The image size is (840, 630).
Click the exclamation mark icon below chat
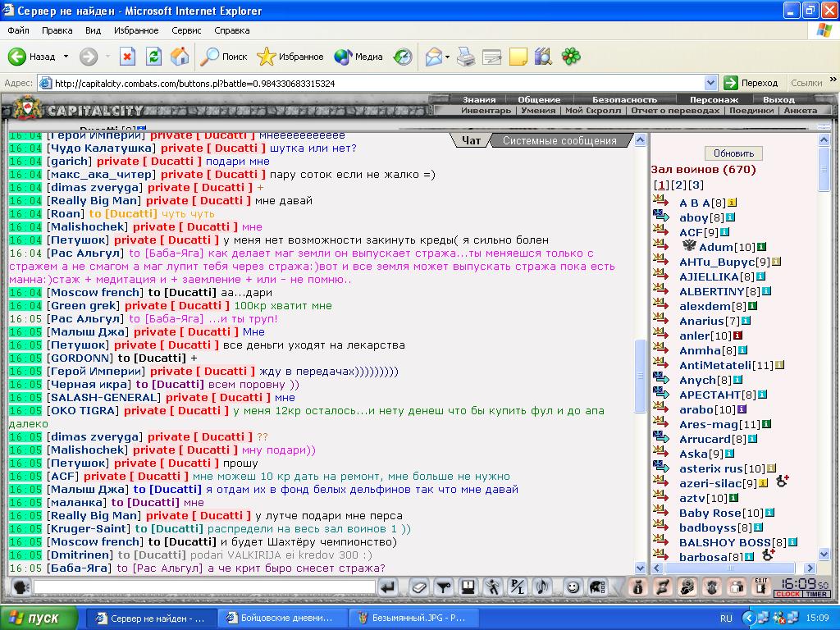pyautogui.click(x=468, y=587)
